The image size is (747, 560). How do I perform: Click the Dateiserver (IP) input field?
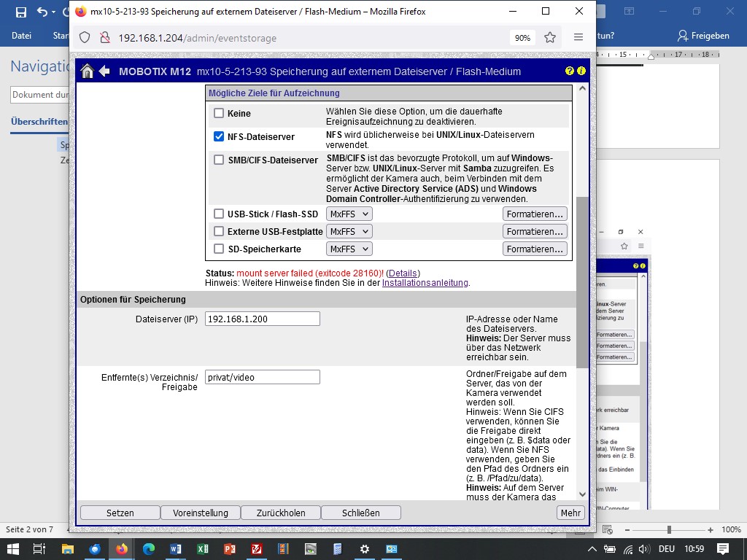(x=263, y=319)
